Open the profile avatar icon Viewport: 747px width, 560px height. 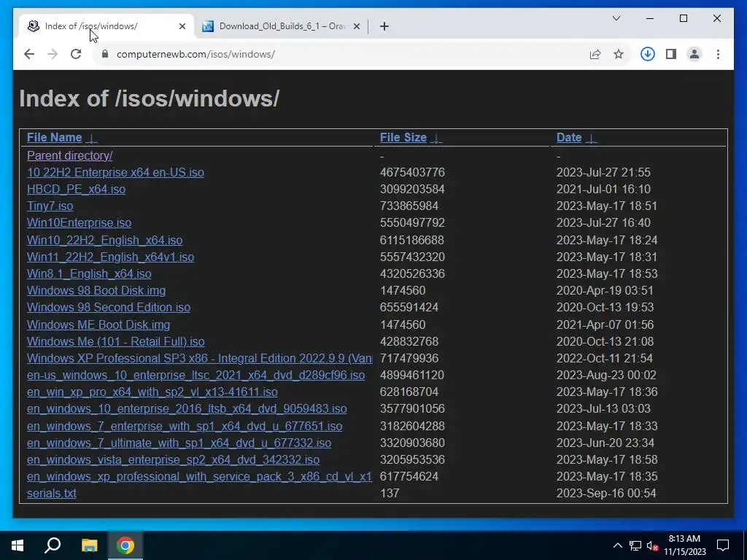tap(694, 54)
